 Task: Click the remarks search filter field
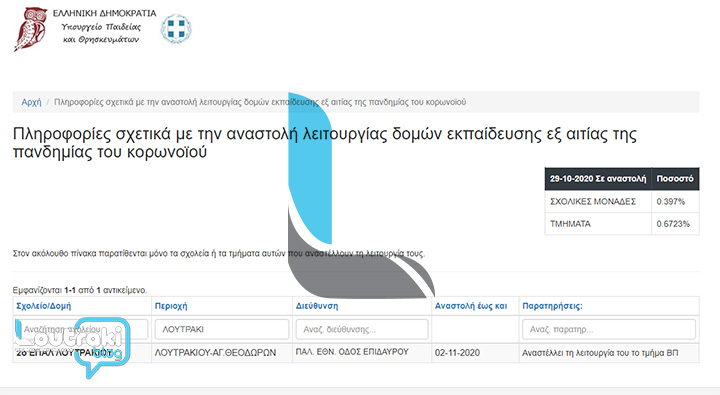[x=609, y=329]
